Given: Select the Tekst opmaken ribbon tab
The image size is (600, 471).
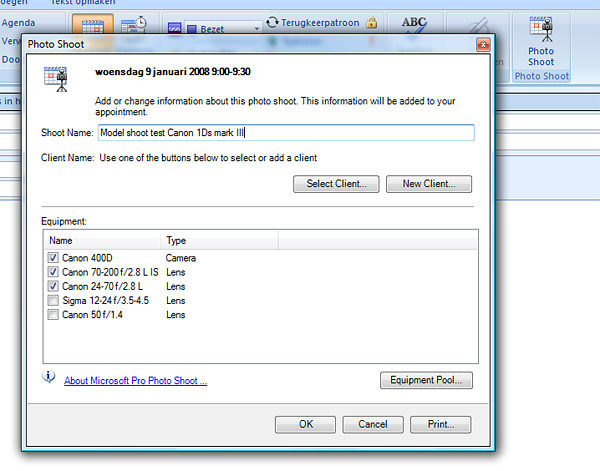Looking at the screenshot, I should tap(83, 2).
